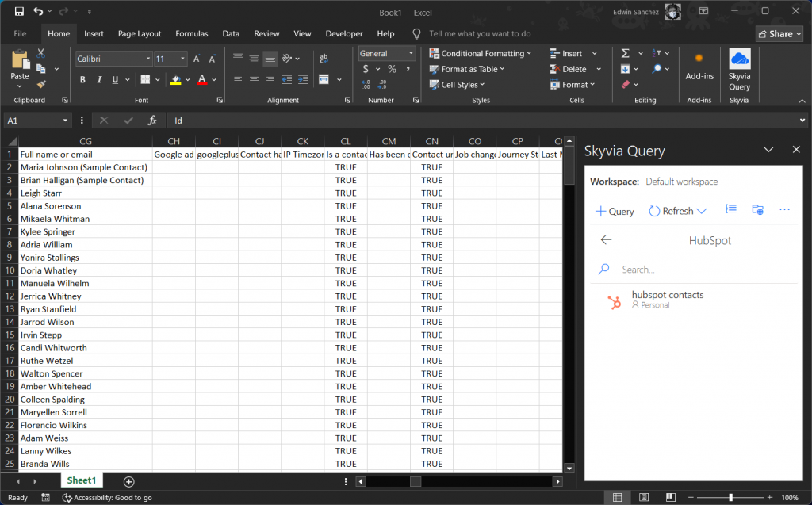The height and width of the screenshot is (505, 812).
Task: Open the Cell Styles dropdown
Action: pos(458,84)
